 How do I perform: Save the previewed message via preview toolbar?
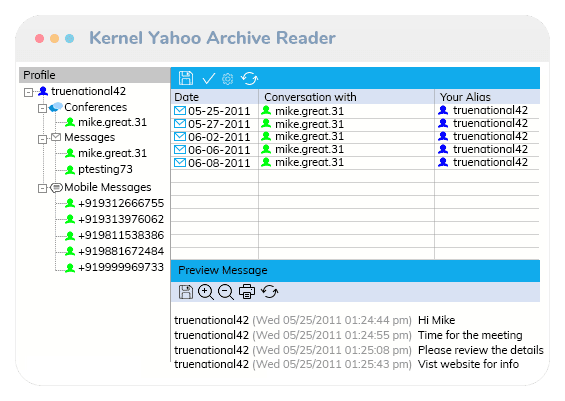click(x=186, y=292)
